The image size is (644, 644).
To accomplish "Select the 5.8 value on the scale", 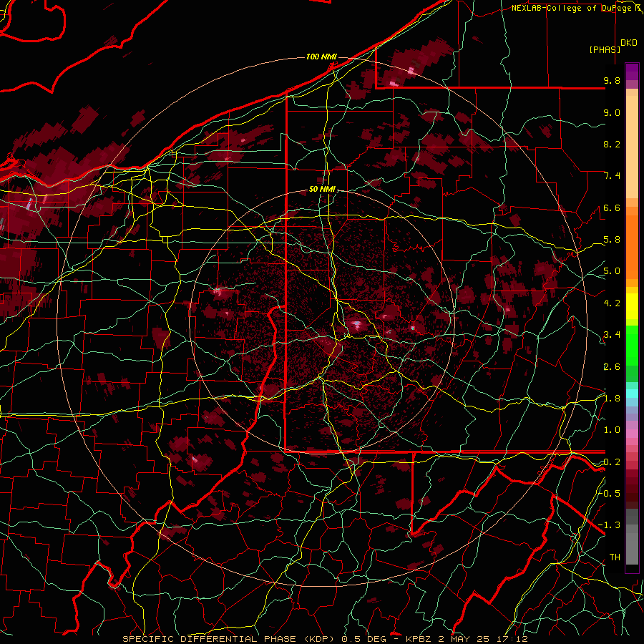I will (612, 240).
